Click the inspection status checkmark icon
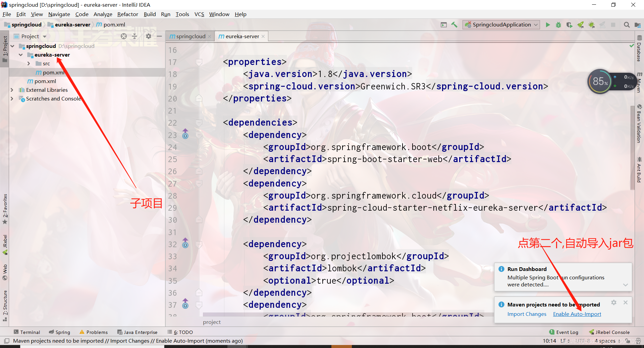The image size is (644, 348). [x=632, y=46]
